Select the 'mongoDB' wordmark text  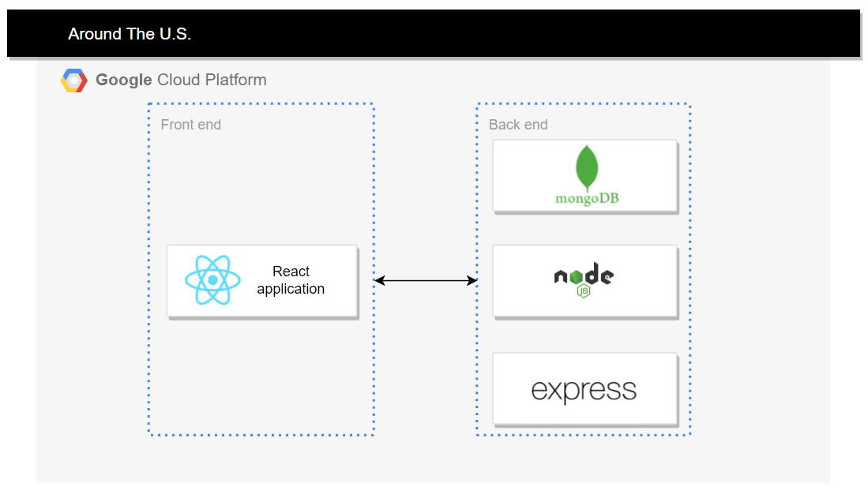point(587,199)
